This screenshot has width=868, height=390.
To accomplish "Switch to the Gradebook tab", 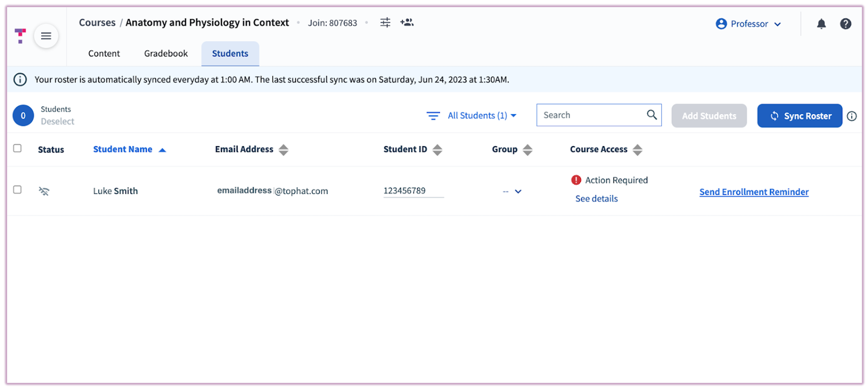I will pos(166,53).
